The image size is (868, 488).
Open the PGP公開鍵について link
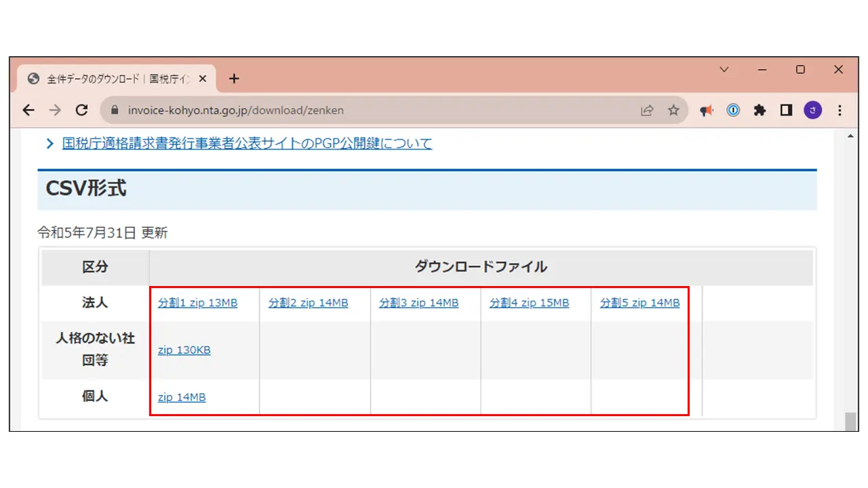point(247,143)
